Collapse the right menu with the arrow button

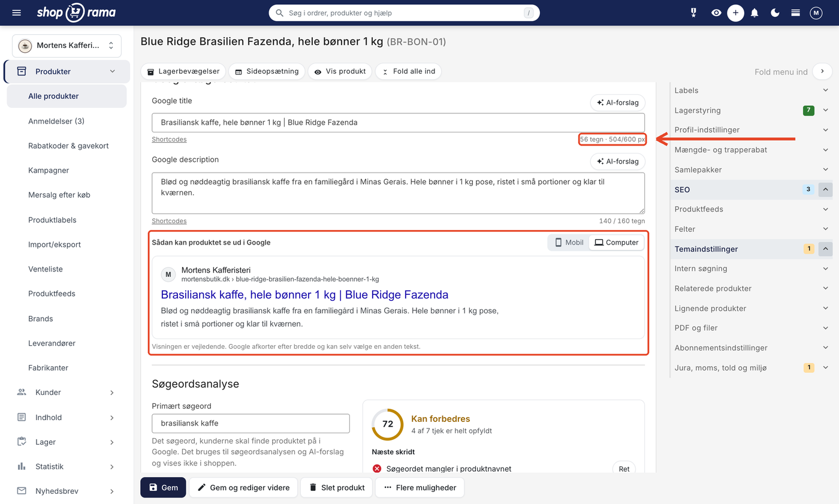823,71
